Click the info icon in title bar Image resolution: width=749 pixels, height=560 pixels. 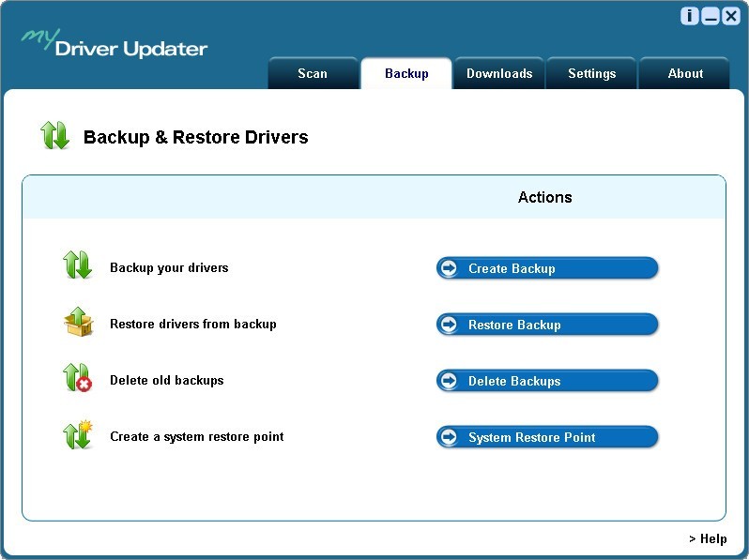pyautogui.click(x=689, y=16)
